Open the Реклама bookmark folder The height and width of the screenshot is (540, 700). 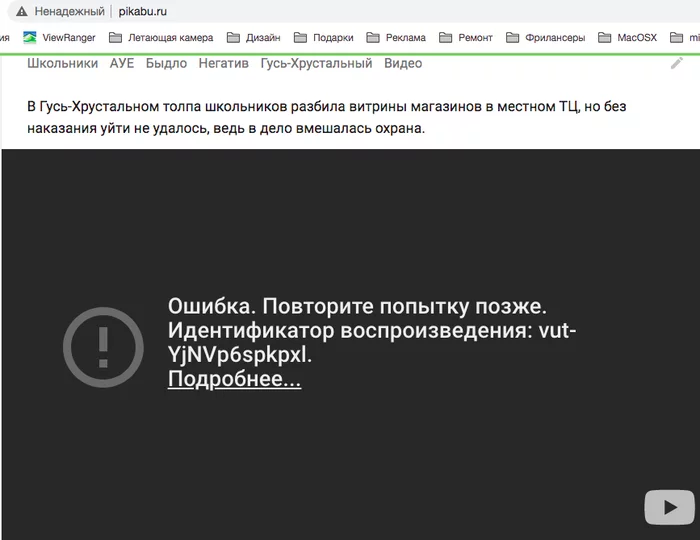tap(396, 37)
